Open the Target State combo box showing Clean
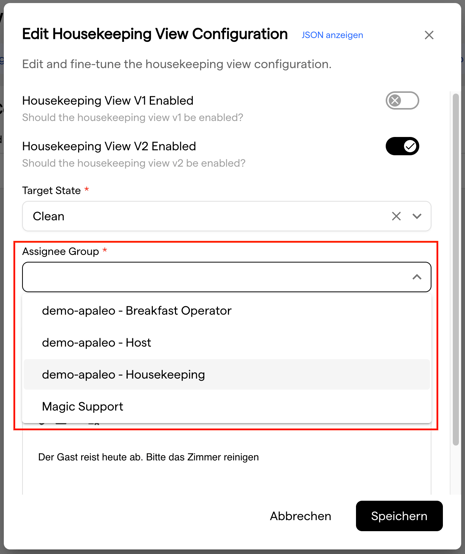Viewport: 465px width, 554px height. (226, 216)
